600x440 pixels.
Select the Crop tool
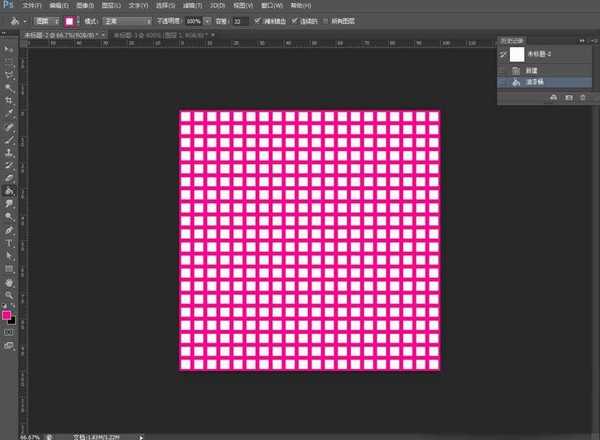(9, 101)
